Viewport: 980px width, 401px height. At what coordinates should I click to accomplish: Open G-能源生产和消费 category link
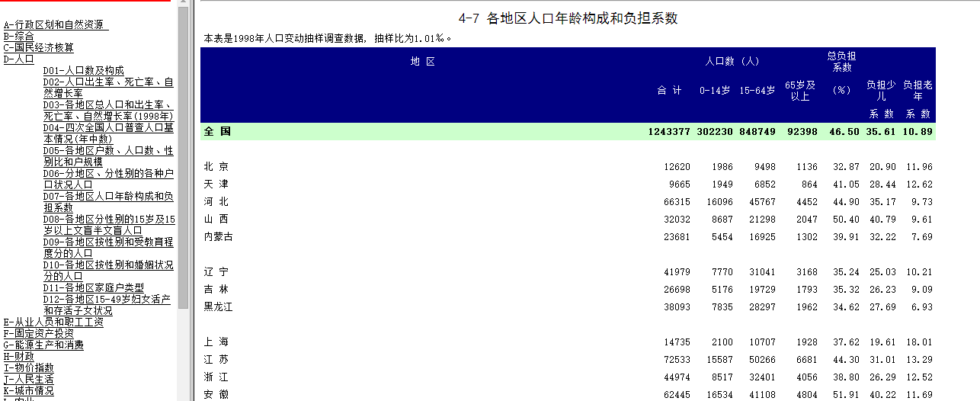coord(43,345)
